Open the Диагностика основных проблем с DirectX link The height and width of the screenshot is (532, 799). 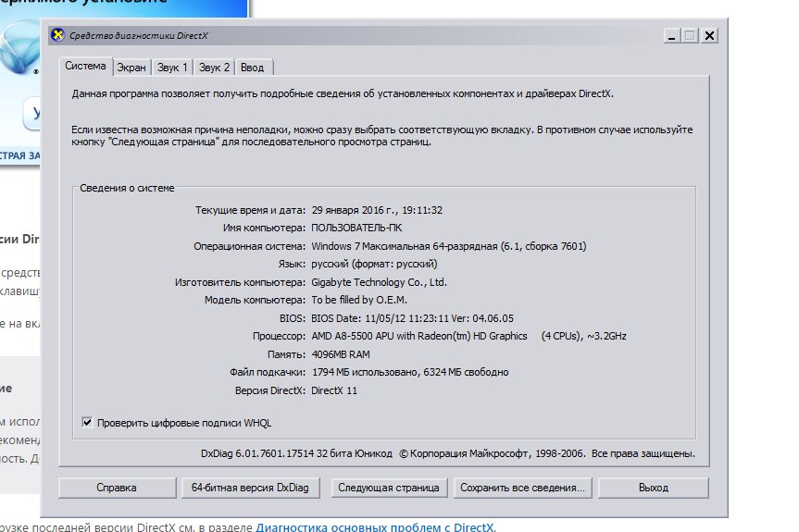[x=376, y=526]
